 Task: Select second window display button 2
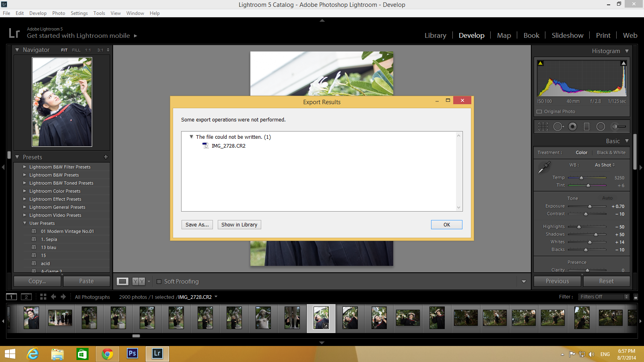pyautogui.click(x=26, y=297)
